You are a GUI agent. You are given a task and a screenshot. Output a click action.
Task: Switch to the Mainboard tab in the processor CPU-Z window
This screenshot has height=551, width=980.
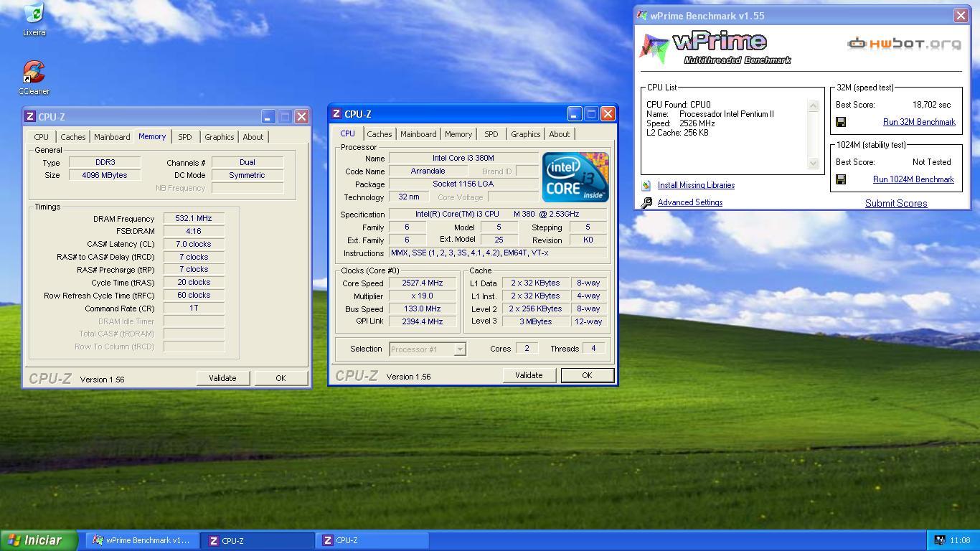[418, 134]
